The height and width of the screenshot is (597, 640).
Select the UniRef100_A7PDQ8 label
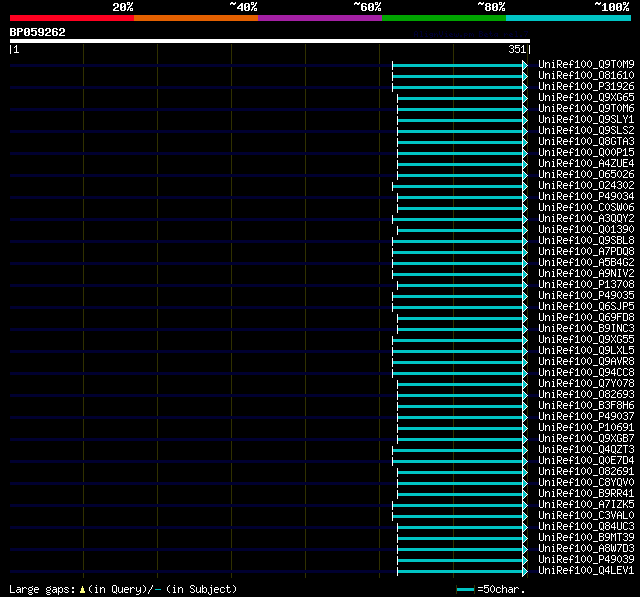pos(586,252)
